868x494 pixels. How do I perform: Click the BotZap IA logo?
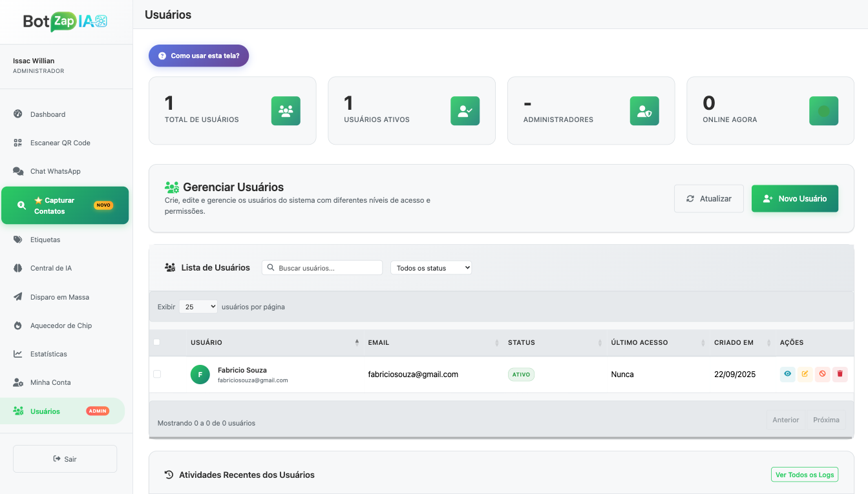[x=65, y=22]
